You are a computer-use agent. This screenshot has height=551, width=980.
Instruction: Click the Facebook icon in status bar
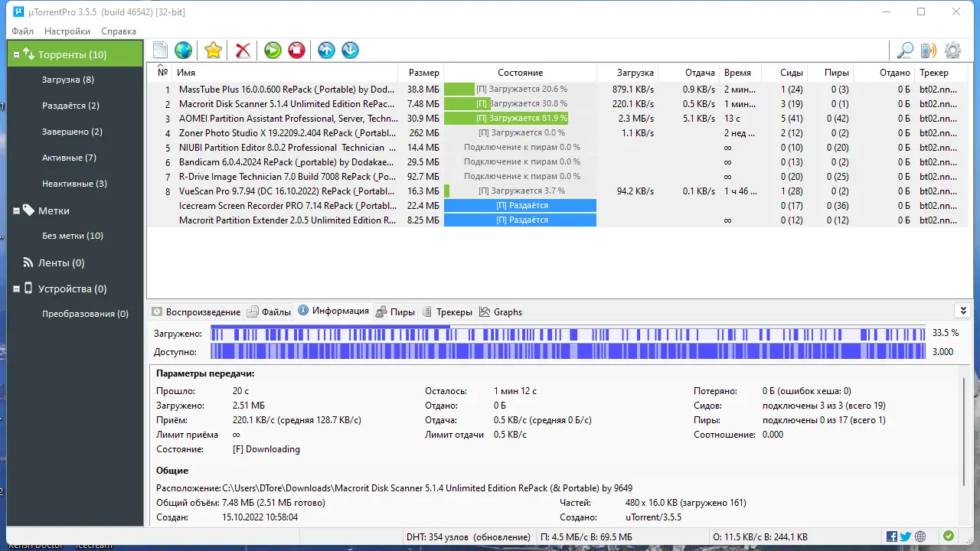click(x=892, y=536)
